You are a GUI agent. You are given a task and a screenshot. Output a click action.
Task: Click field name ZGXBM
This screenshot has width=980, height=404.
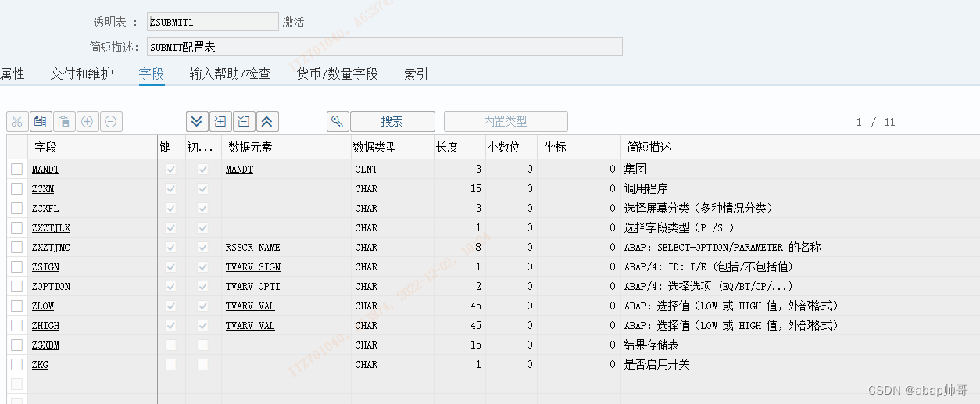(x=45, y=345)
